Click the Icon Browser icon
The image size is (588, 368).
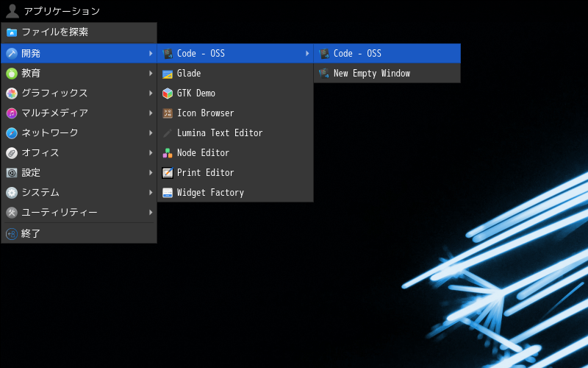(x=168, y=113)
